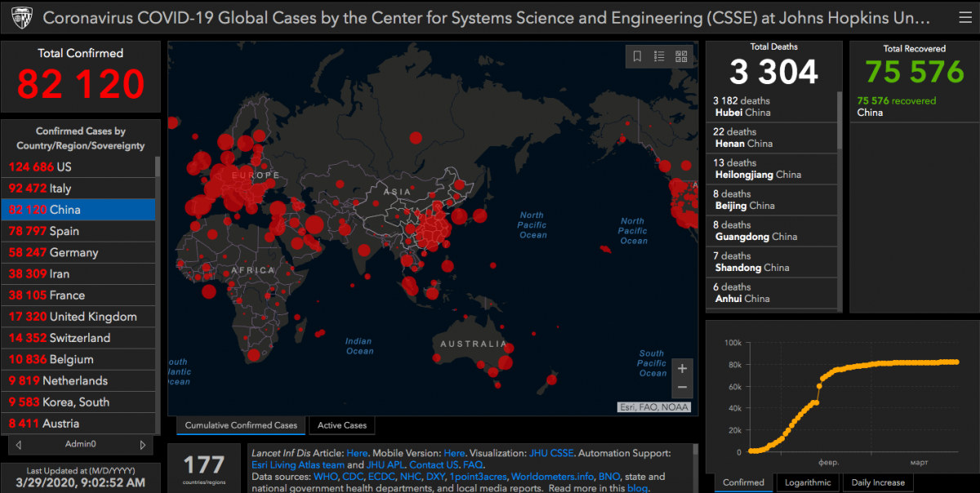Open the Lancet Inf Dis article 'Here' link
Screen dimensions: 980x493
coord(357,453)
